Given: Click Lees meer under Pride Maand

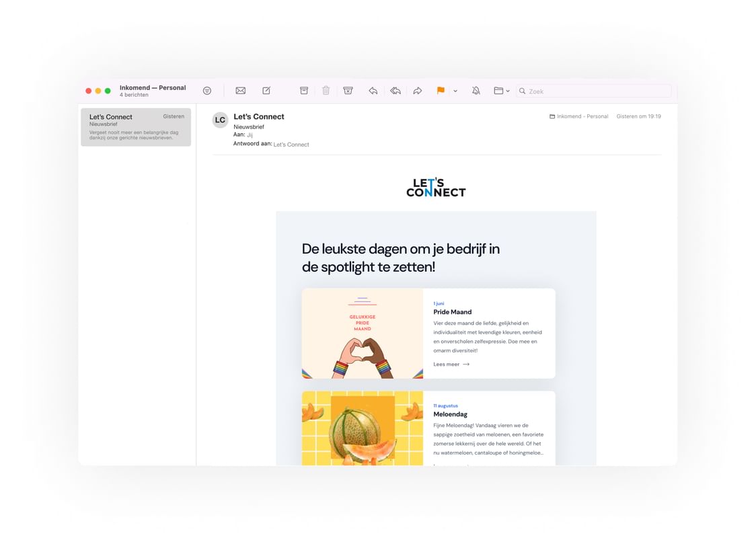Looking at the screenshot, I should tap(451, 364).
